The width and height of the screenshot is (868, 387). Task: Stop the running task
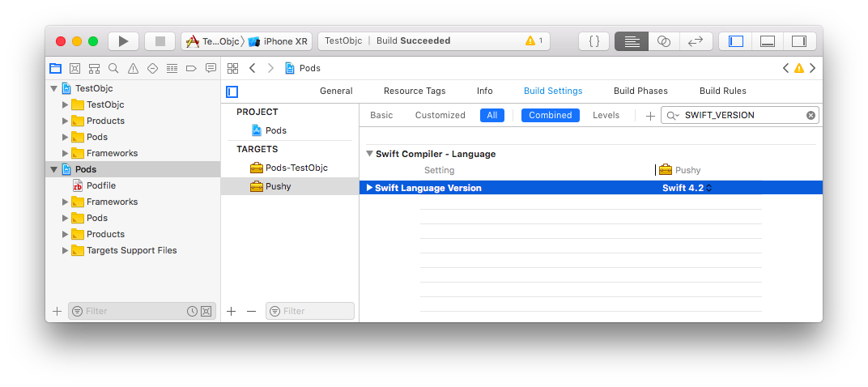[160, 41]
